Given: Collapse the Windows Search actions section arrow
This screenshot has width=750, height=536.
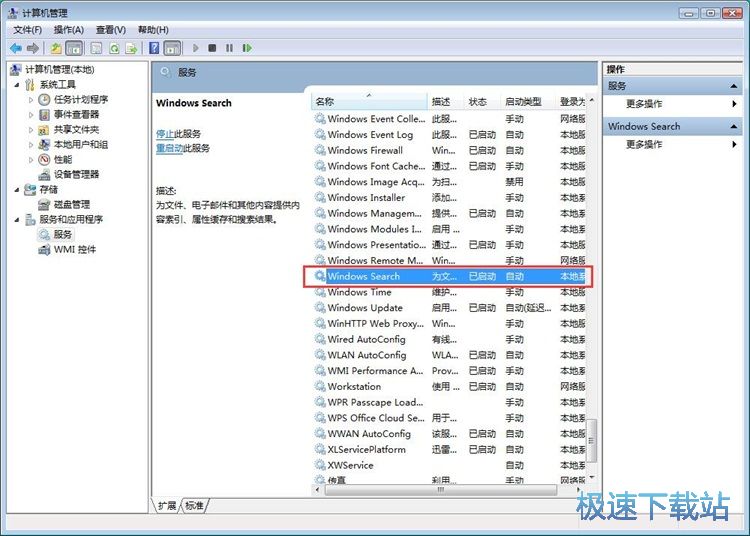Looking at the screenshot, I should (x=733, y=127).
